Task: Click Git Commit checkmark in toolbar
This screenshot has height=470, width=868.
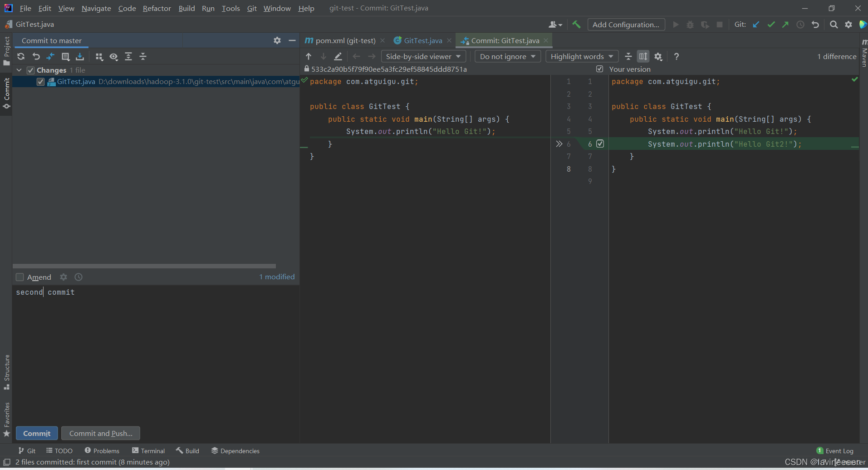Action: [771, 25]
